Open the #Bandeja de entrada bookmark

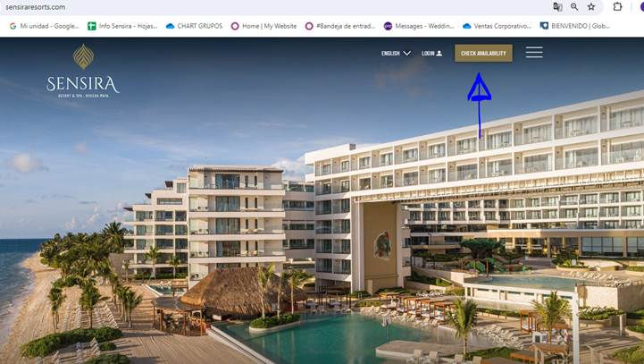(340, 26)
